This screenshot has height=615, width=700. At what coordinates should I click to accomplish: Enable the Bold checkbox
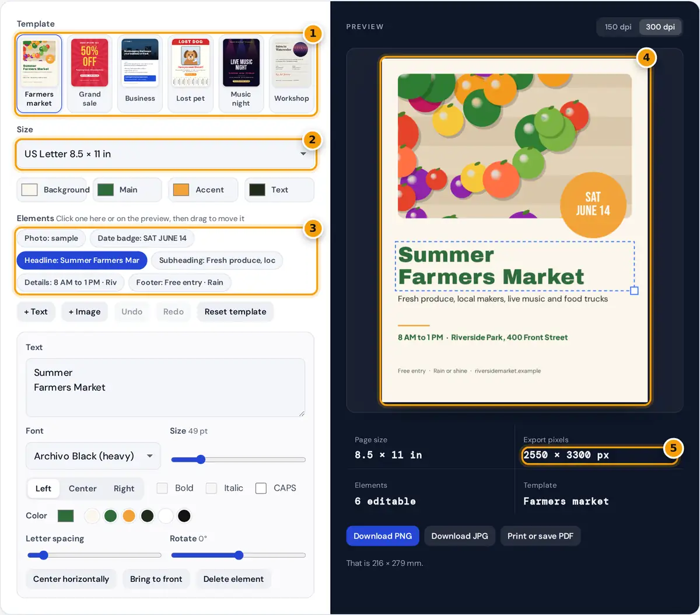[x=162, y=488]
